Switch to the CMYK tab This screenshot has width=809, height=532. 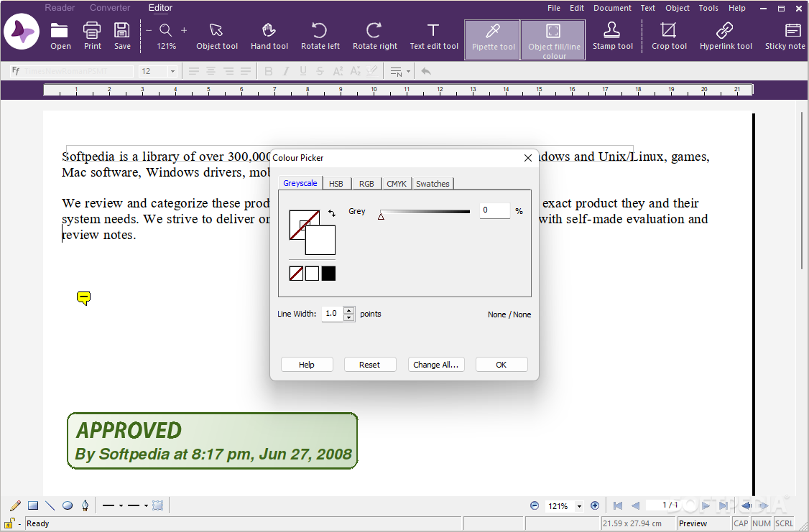click(397, 184)
